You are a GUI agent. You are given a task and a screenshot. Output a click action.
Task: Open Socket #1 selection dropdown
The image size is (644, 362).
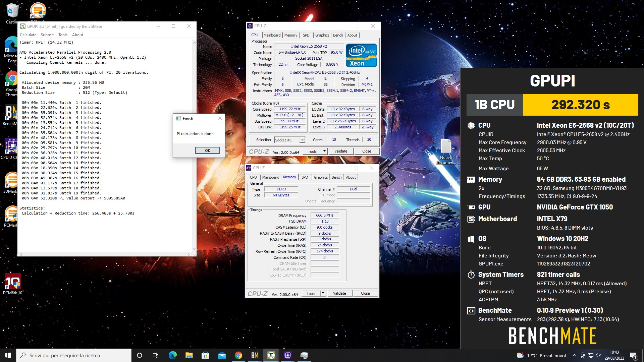[289, 140]
